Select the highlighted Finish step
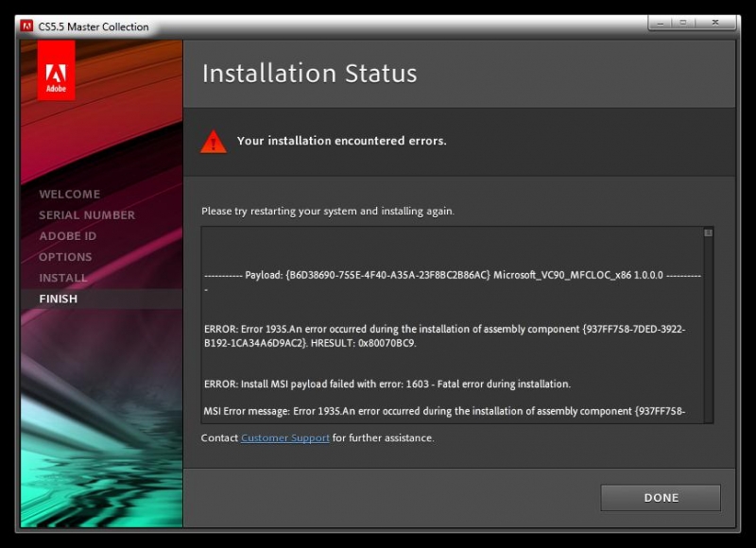Viewport: 756px width, 548px height. pos(59,299)
